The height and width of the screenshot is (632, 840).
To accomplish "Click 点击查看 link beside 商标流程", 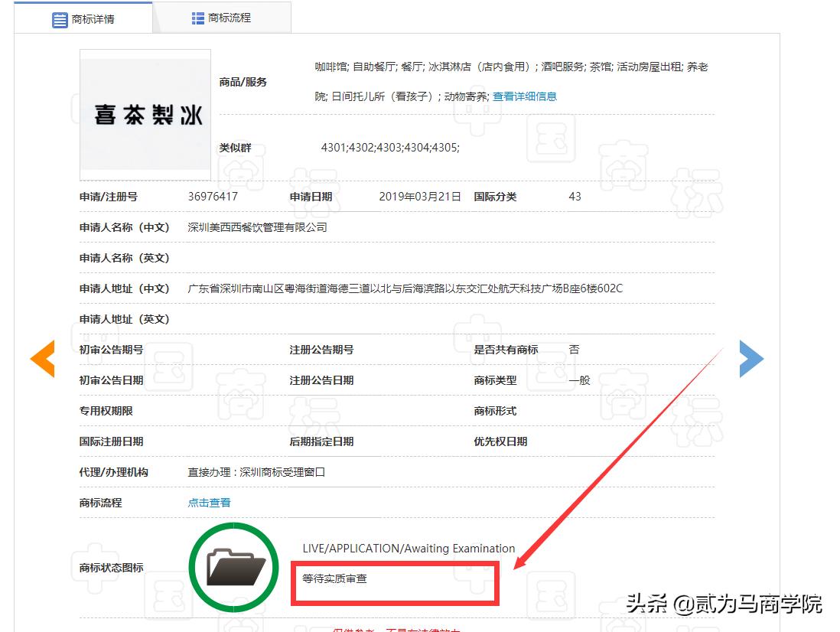I will click(x=208, y=503).
